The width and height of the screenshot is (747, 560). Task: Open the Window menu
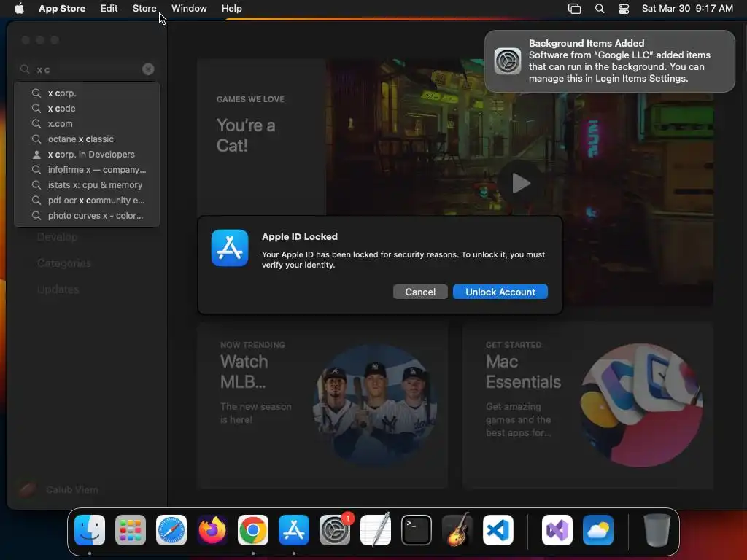[x=189, y=8]
